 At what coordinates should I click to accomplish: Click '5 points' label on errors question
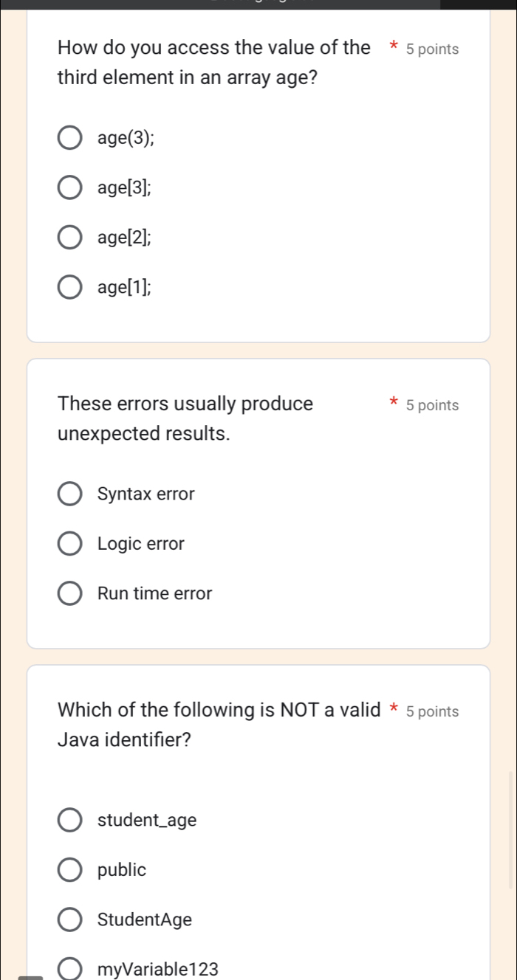click(432, 405)
